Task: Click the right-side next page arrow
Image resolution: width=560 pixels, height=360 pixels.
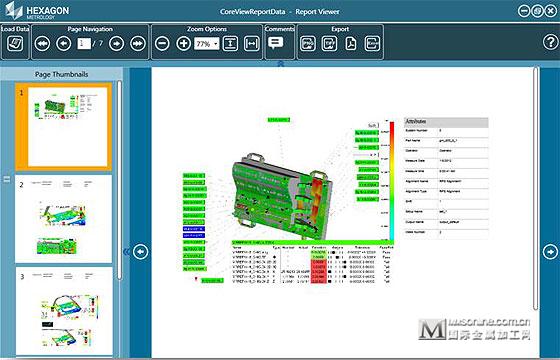Action: pos(550,252)
